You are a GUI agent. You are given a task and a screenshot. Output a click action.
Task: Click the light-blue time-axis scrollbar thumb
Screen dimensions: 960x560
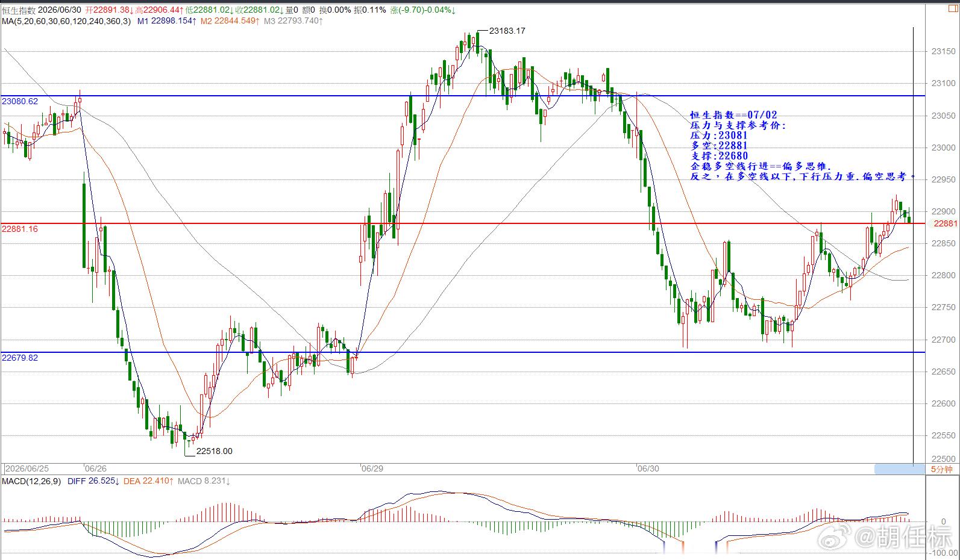click(899, 469)
